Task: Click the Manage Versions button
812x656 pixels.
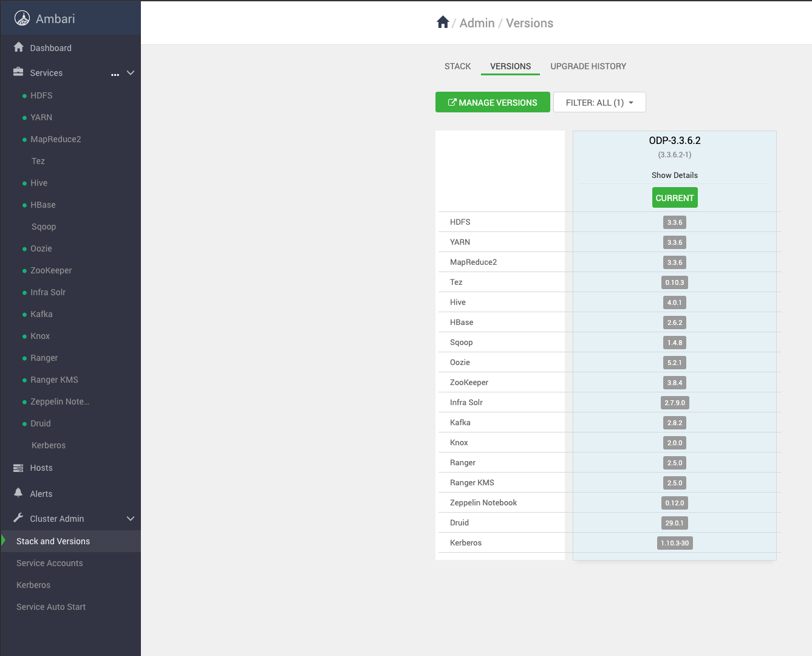Action: click(493, 102)
